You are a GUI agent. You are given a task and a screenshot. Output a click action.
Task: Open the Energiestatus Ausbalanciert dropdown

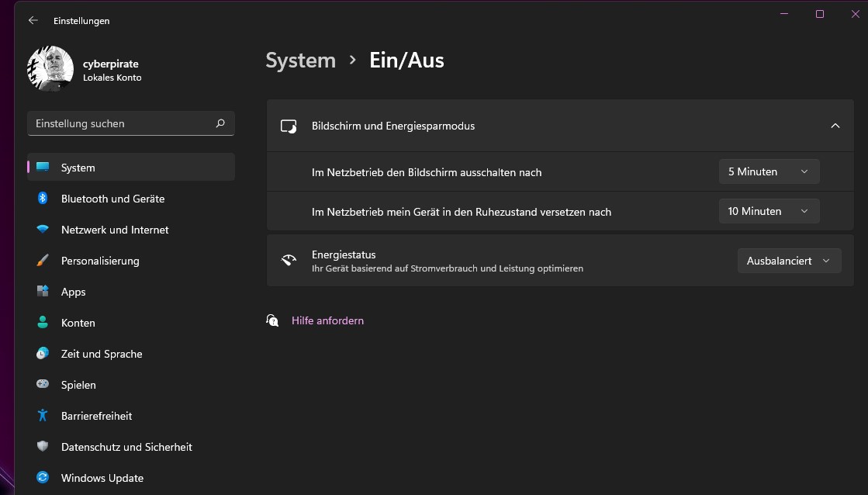click(789, 261)
